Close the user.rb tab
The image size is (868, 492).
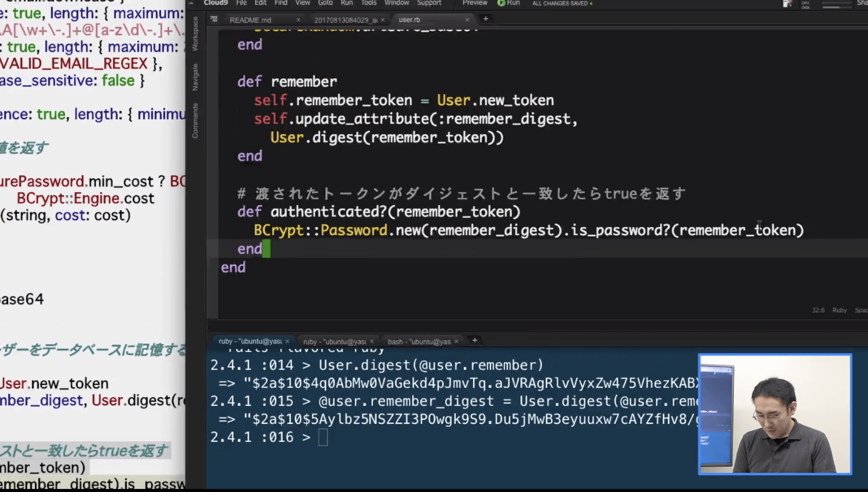tap(467, 20)
